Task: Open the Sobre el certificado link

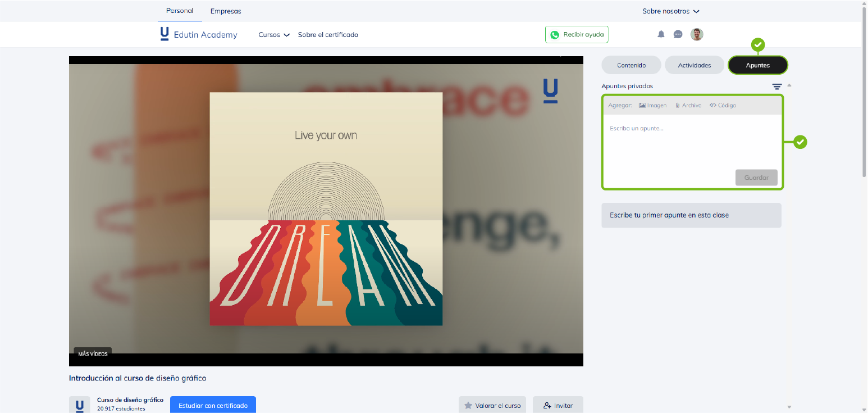Action: pos(328,35)
